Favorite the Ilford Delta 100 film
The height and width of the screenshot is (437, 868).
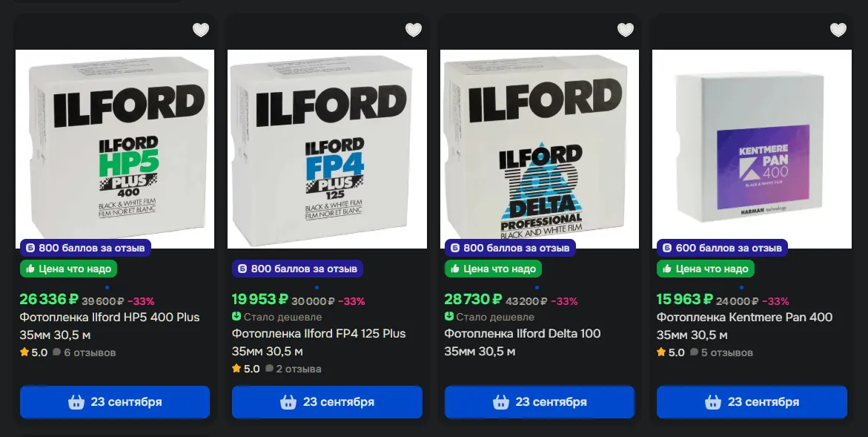pyautogui.click(x=626, y=30)
